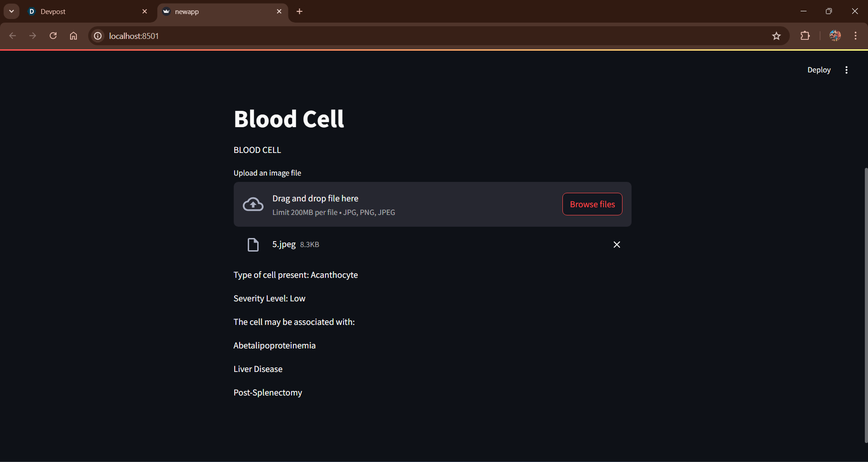Click the X to dismiss uploaded file
Viewport: 868px width, 462px height.
tap(617, 244)
